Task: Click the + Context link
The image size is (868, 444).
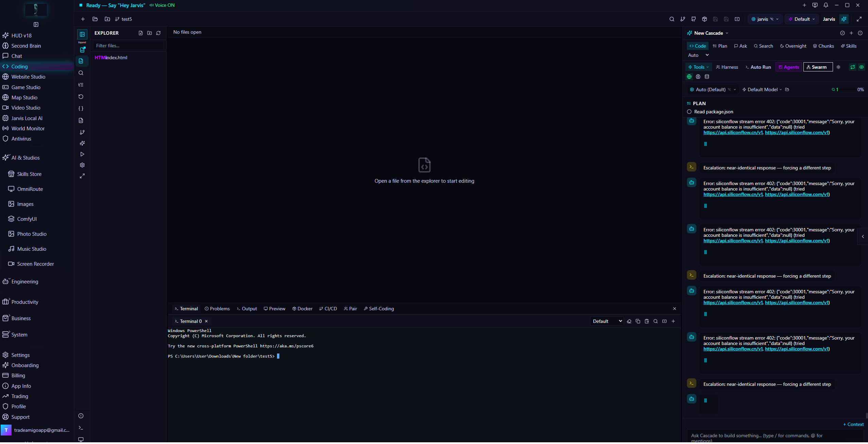Action: tap(853, 424)
